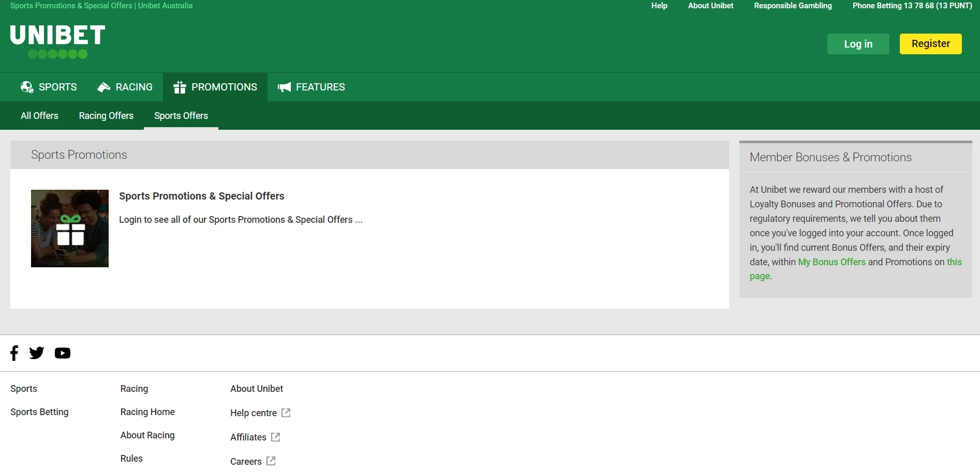This screenshot has width=980, height=472.
Task: Click external link icon beside Careers
Action: (x=271, y=461)
